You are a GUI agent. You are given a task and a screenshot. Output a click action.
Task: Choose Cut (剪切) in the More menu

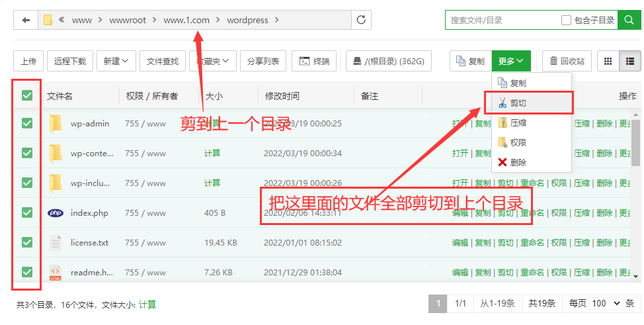(532, 103)
